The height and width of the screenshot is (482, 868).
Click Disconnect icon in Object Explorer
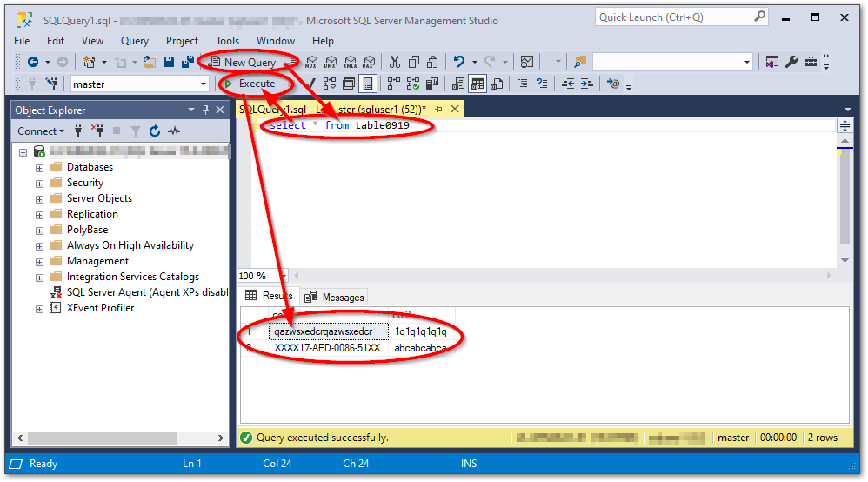pyautogui.click(x=97, y=131)
